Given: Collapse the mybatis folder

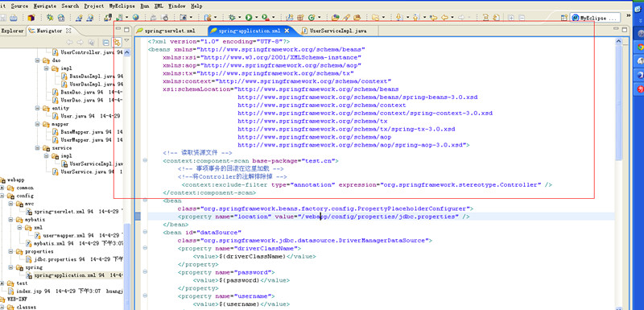Looking at the screenshot, I should coord(11,220).
